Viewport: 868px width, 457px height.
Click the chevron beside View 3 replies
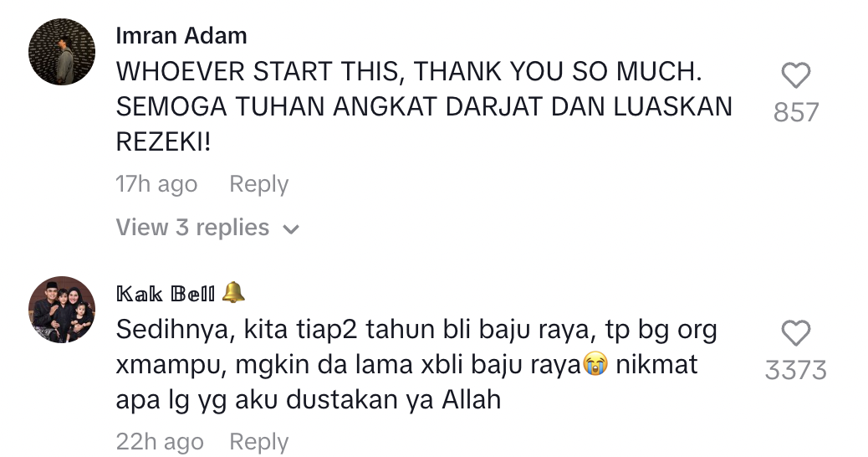(291, 229)
